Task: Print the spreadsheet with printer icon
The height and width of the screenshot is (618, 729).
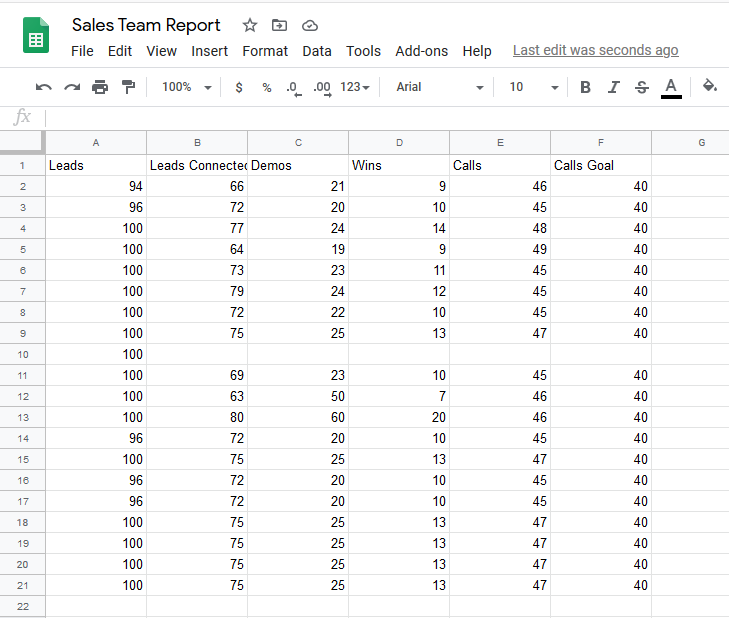Action: pyautogui.click(x=100, y=87)
